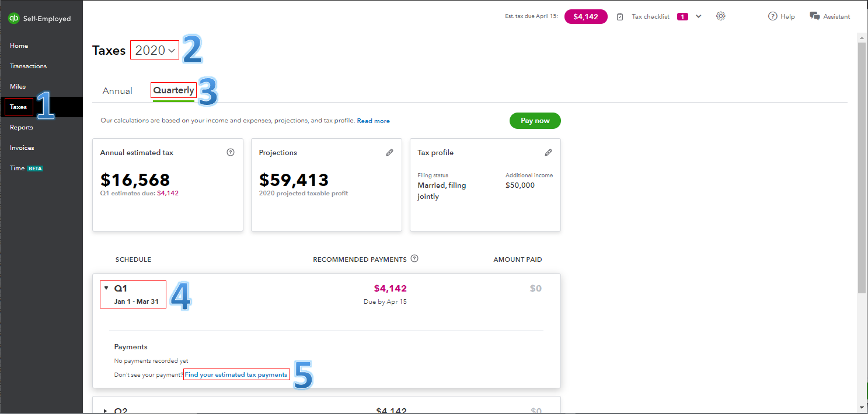The image size is (868, 414).
Task: Expand the Tax checklist chevron
Action: pos(699,16)
